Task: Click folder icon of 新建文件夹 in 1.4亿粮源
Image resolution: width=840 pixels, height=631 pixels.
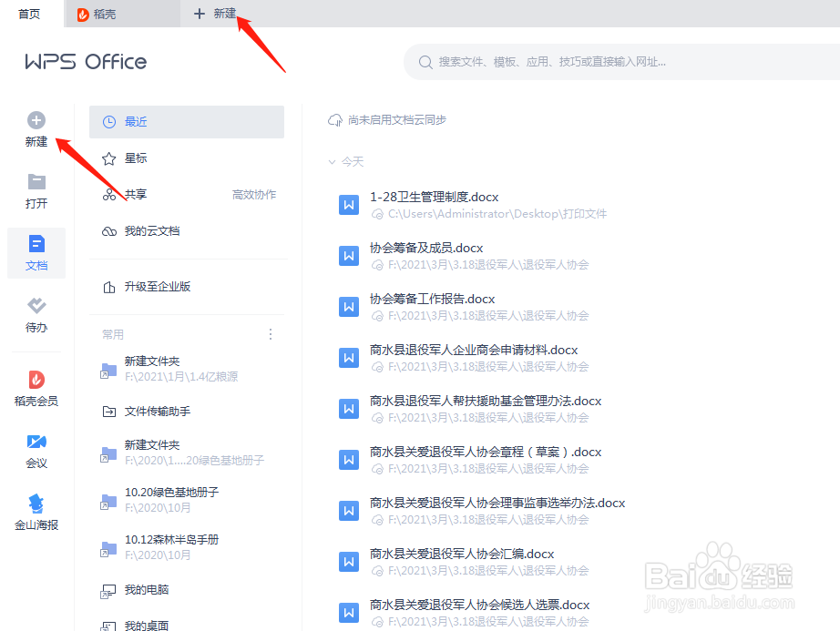Action: click(x=108, y=371)
